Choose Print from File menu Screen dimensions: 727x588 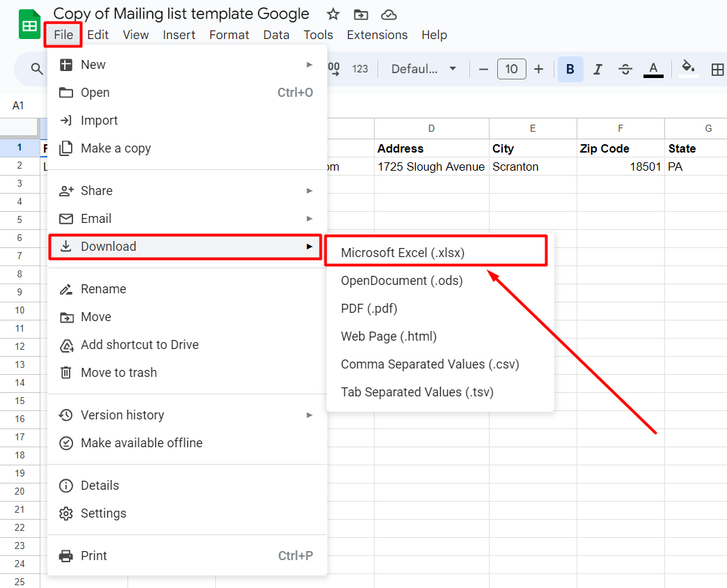187,556
